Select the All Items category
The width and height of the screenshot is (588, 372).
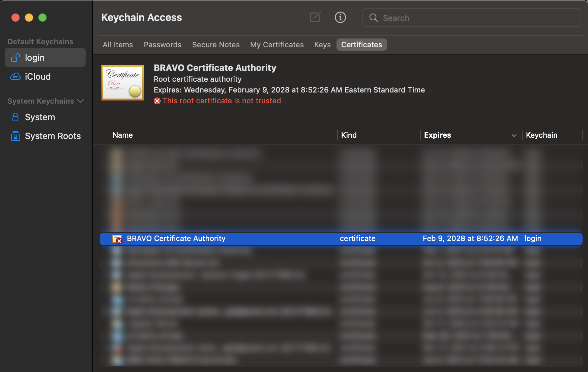tap(117, 44)
